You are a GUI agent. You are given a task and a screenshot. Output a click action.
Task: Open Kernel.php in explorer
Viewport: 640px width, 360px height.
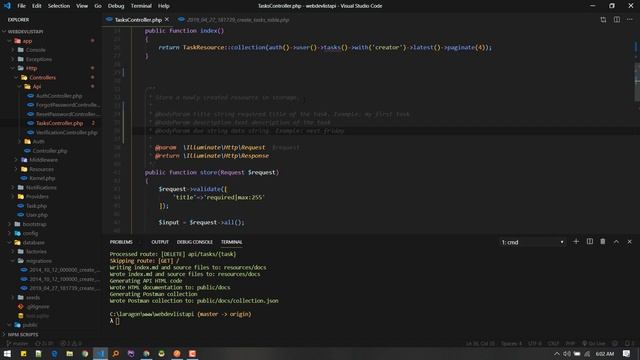click(42, 178)
